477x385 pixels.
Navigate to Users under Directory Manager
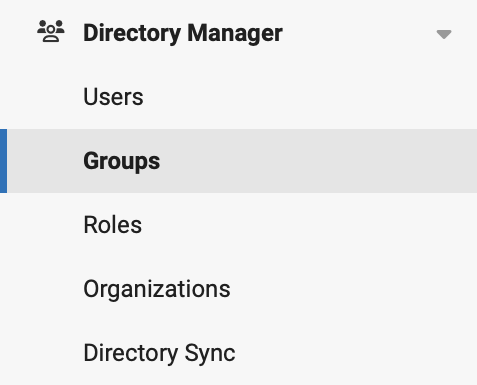(113, 97)
